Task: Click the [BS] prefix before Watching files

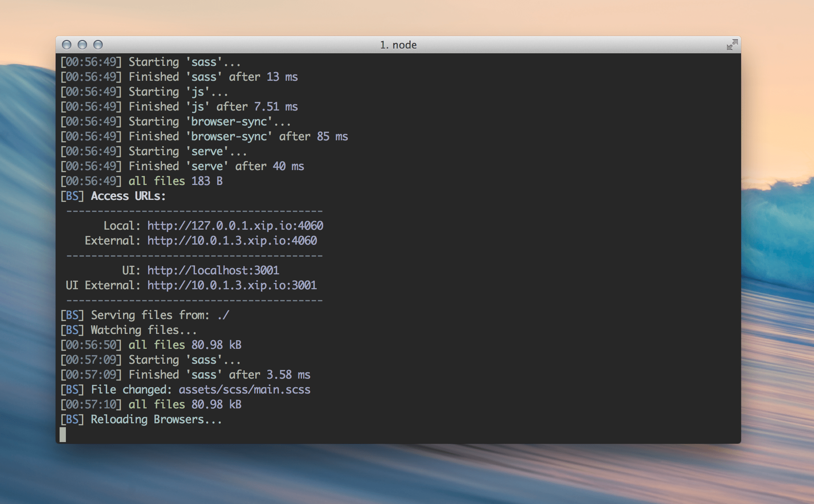Action: click(72, 330)
